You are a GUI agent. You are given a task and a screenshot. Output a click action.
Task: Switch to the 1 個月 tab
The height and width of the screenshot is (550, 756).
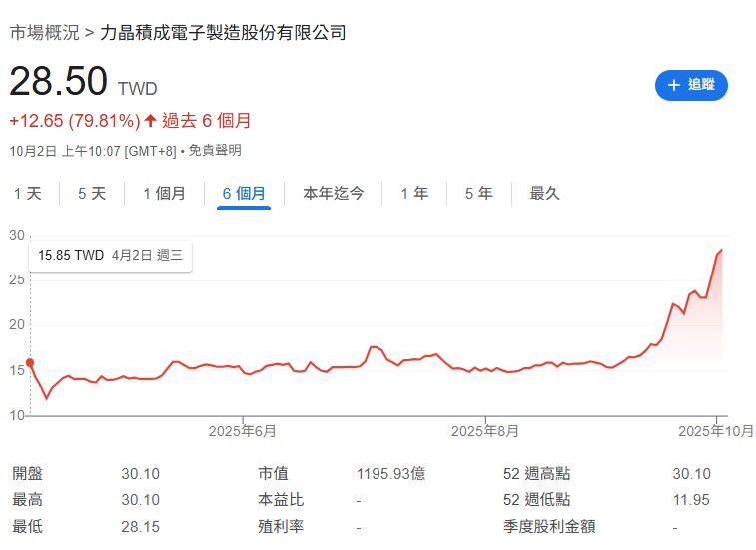coord(164,194)
